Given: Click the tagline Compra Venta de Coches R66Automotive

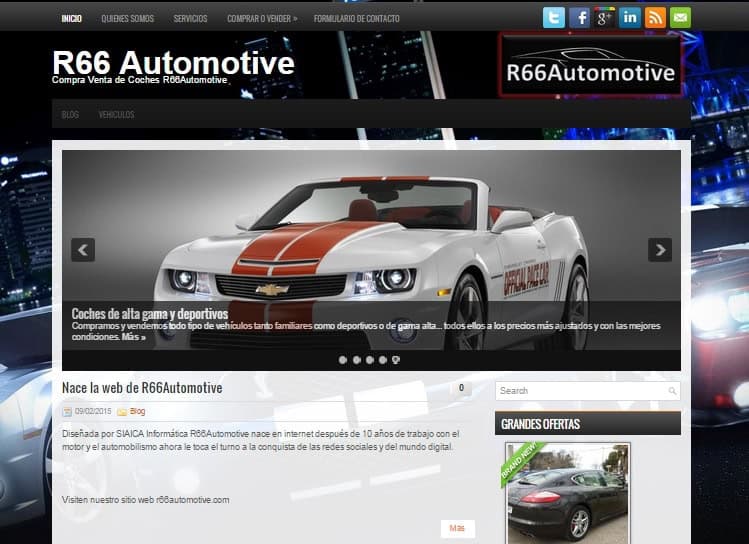Looking at the screenshot, I should (x=139, y=80).
